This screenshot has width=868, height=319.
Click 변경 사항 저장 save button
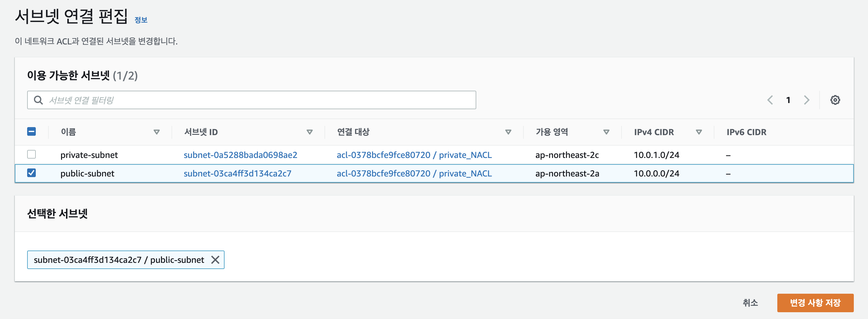(815, 303)
